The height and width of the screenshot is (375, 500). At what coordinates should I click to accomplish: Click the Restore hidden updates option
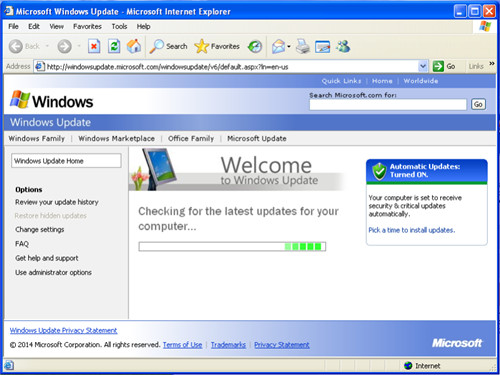coord(51,216)
